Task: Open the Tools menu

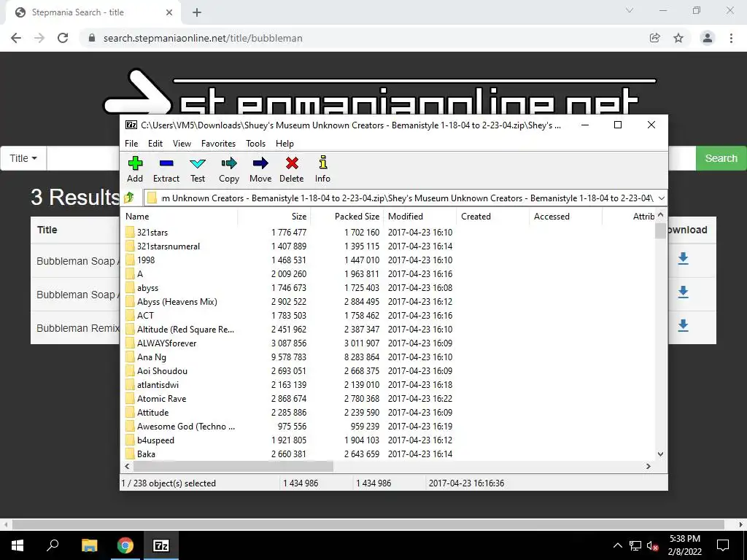Action: [x=255, y=144]
